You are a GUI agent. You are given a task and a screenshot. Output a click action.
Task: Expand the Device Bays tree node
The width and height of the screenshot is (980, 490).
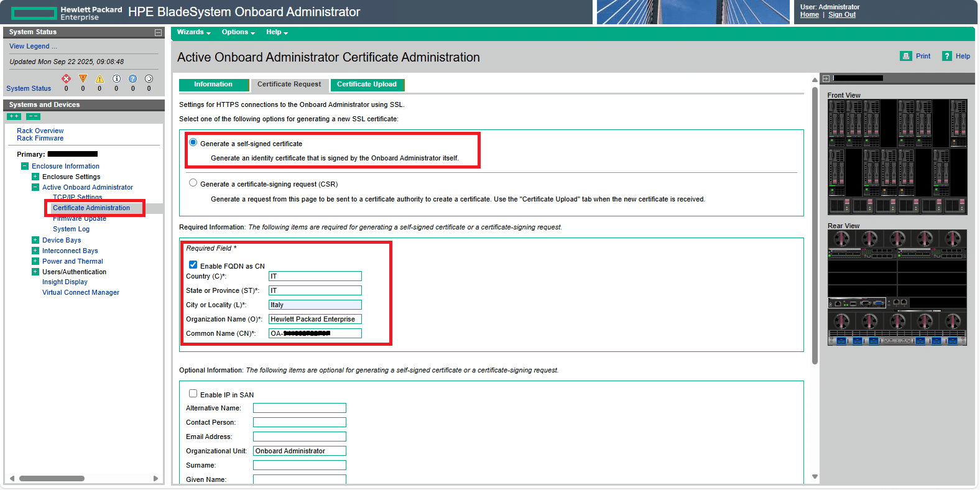click(35, 240)
